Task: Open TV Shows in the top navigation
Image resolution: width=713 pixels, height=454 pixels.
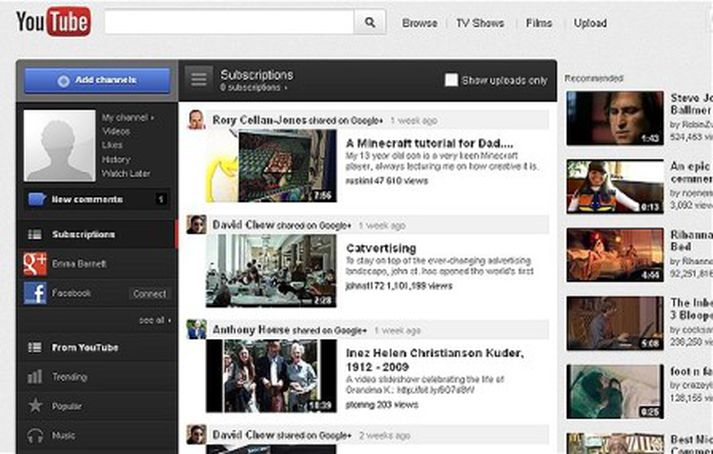Action: click(x=480, y=23)
